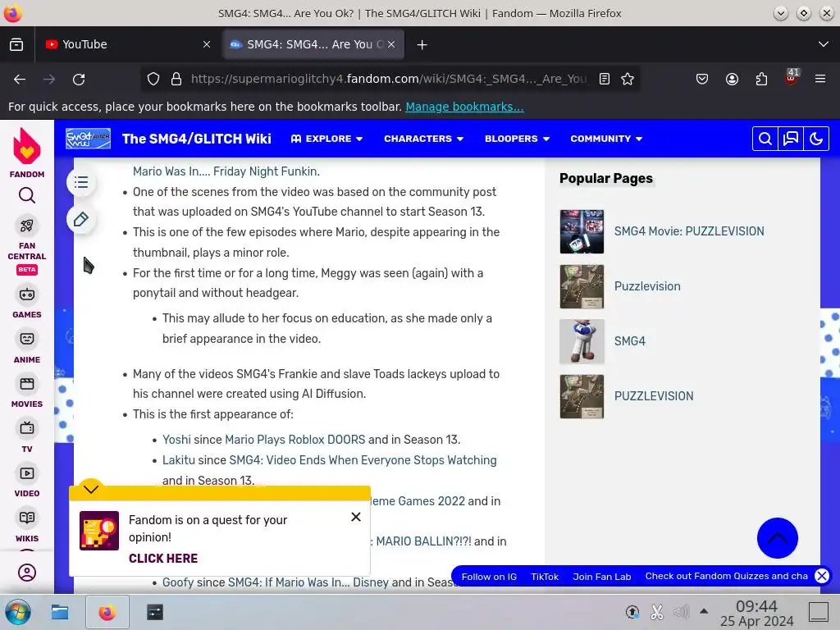Click the Manage bookmarks link
Viewport: 840px width, 630px height.
464,107
